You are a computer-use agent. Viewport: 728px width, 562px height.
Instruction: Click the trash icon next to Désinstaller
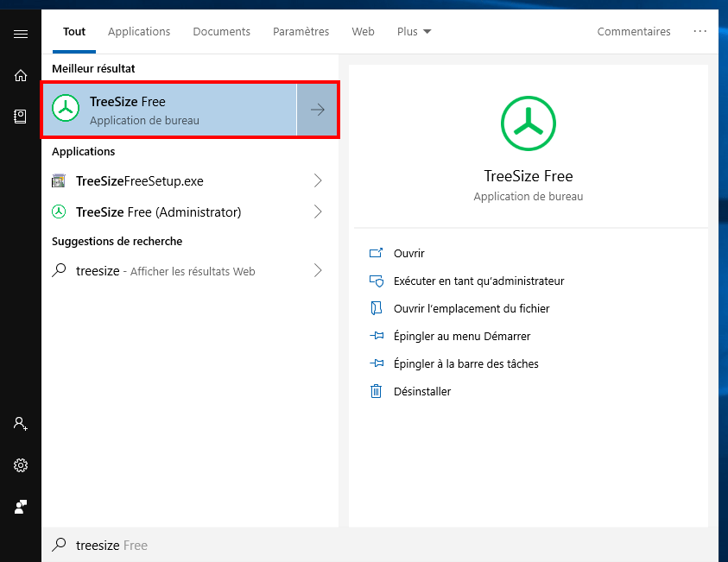[x=376, y=391]
